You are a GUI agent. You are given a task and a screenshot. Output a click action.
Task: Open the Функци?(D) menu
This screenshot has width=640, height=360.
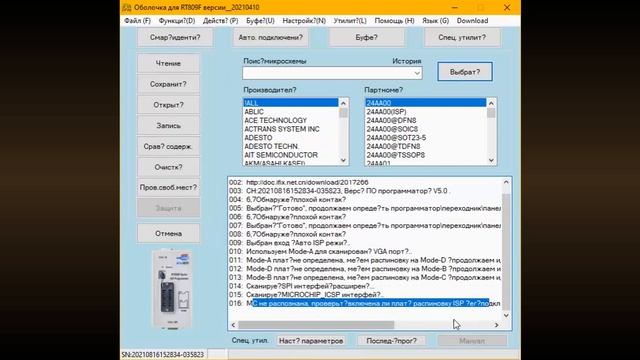click(x=177, y=21)
